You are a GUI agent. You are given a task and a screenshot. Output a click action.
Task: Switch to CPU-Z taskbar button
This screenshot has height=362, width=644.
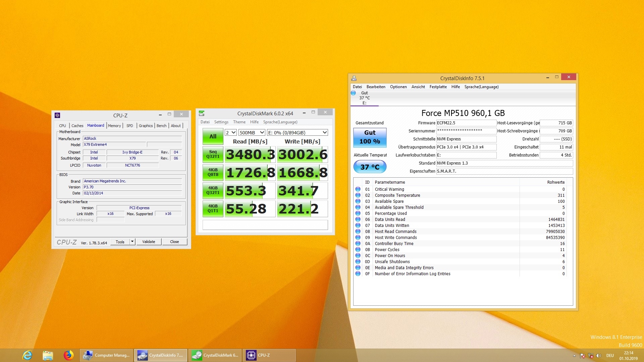click(269, 355)
